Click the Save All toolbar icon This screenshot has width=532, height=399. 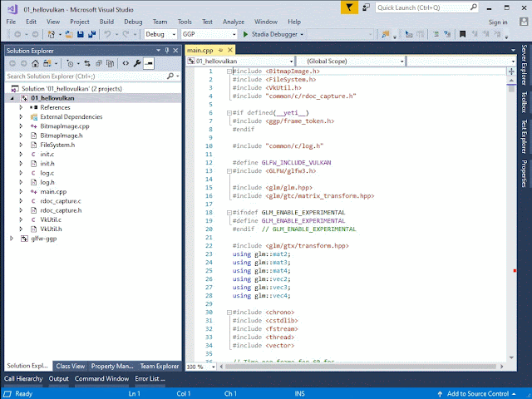[x=92, y=34]
